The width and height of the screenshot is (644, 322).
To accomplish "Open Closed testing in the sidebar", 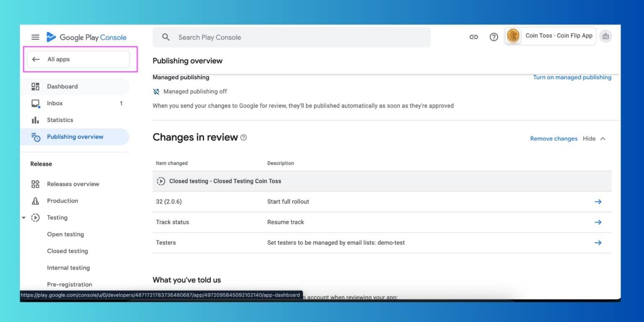I will (68, 251).
